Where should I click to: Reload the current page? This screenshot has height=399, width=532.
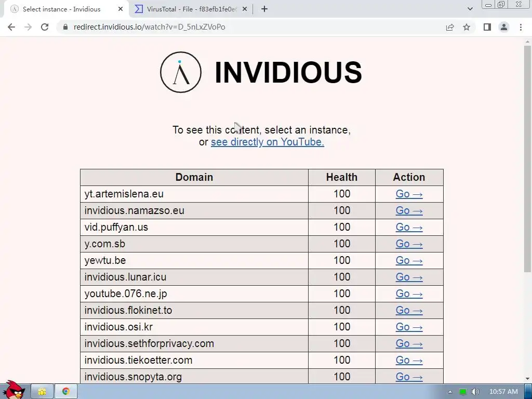(45, 27)
